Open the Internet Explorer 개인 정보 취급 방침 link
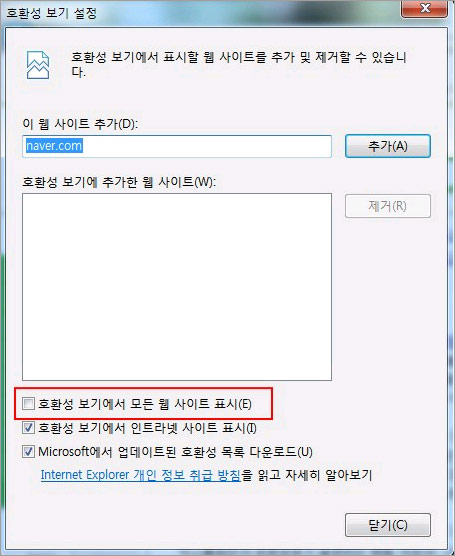Viewport: 455px width, 556px height. 140,475
